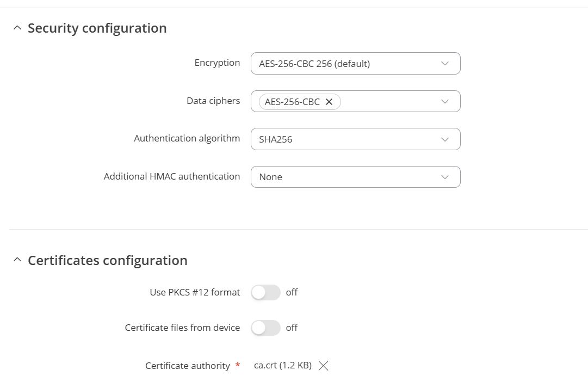The height and width of the screenshot is (388, 588).
Task: Click the Use PKCS #12 format label
Action: 195,292
